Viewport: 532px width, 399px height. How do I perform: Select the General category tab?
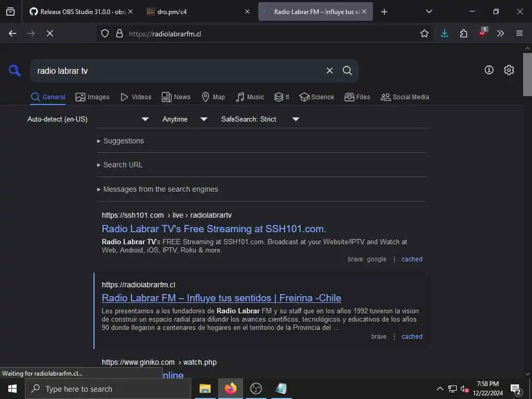(48, 97)
